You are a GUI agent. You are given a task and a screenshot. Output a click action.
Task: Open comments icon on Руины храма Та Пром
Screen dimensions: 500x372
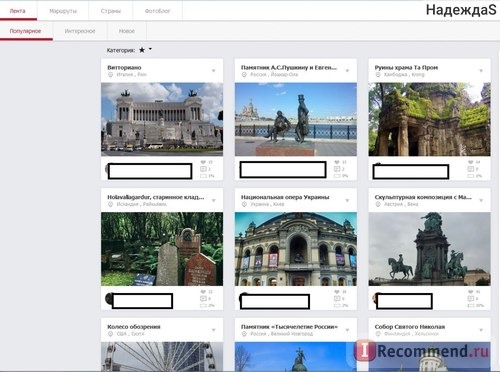[x=471, y=169]
